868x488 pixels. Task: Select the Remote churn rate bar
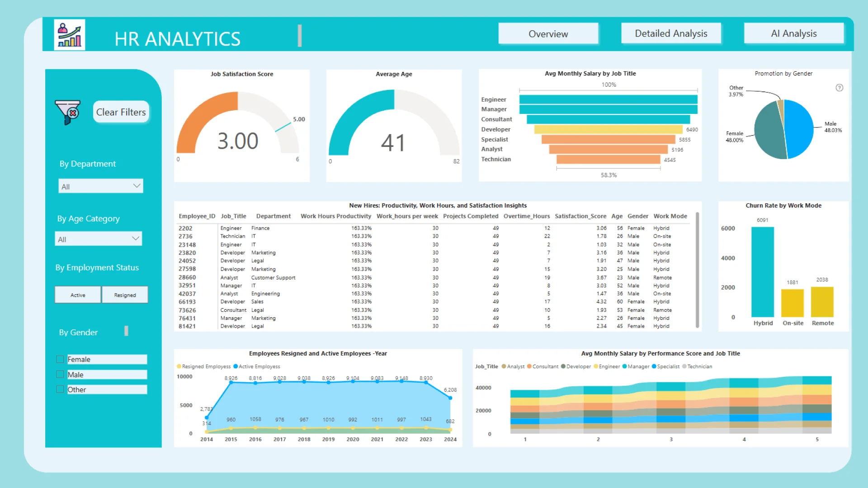[x=822, y=302]
